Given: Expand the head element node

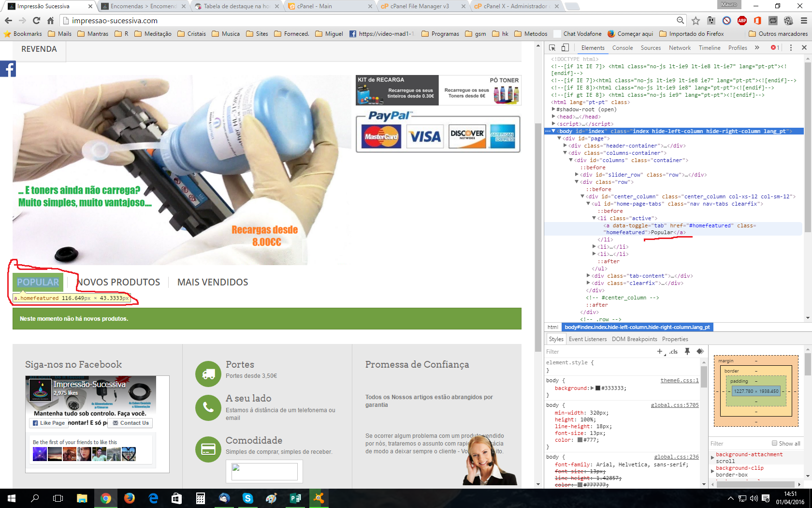Looking at the screenshot, I should (x=553, y=117).
